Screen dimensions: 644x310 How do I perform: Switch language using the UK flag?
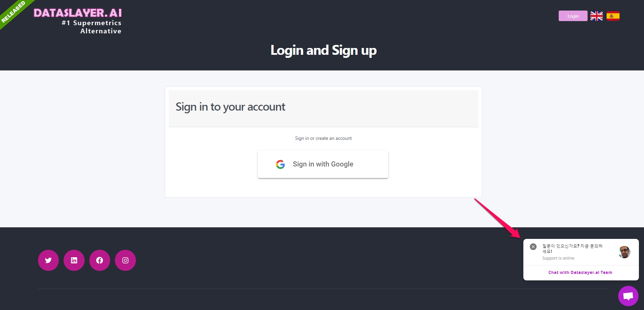(596, 16)
